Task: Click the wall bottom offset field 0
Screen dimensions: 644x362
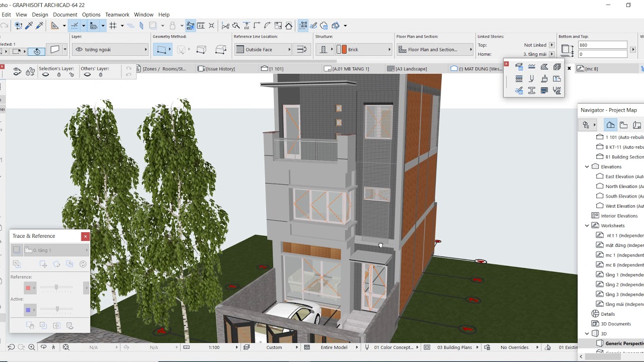Action: [x=602, y=54]
